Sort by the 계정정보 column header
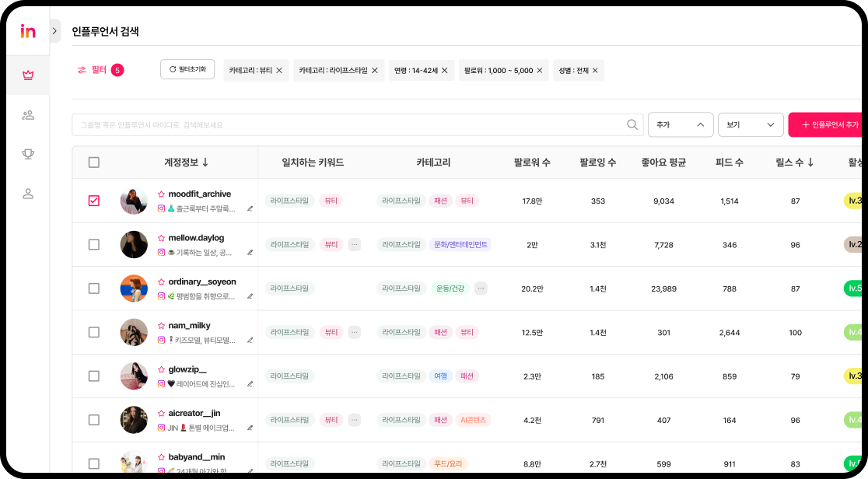Viewport: 868px width, 479px height. click(x=186, y=163)
